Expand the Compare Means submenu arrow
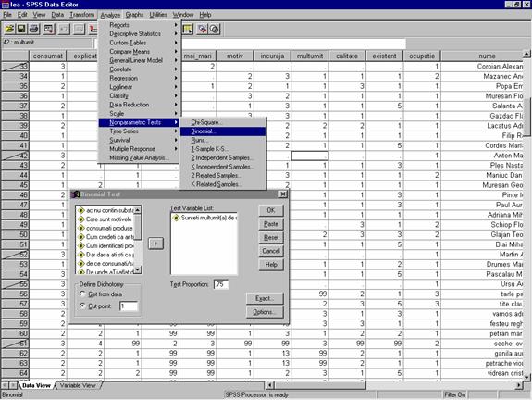532x400 pixels. pos(176,51)
